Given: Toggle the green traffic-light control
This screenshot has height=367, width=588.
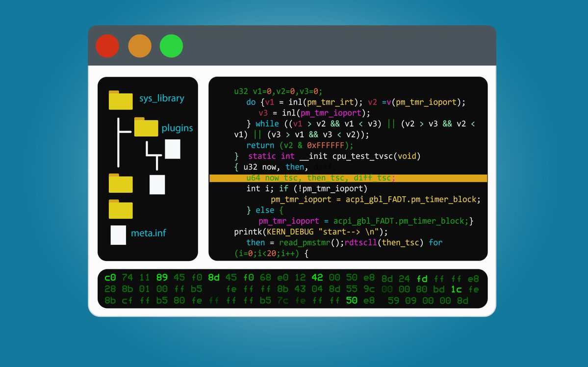Looking at the screenshot, I should [x=171, y=46].
